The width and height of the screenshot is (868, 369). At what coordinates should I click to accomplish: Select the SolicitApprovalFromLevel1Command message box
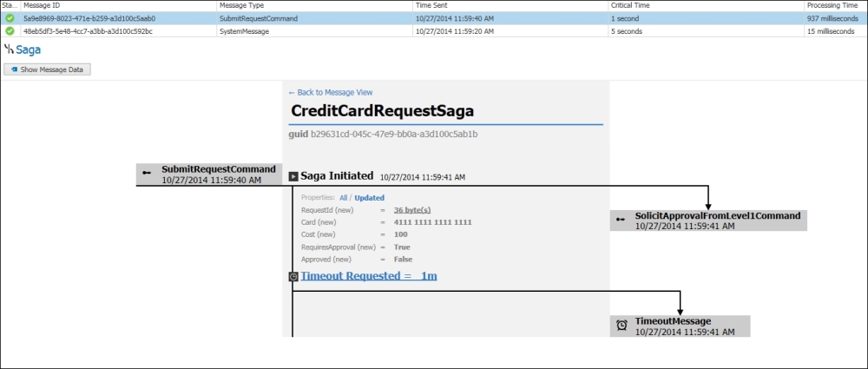(x=708, y=221)
